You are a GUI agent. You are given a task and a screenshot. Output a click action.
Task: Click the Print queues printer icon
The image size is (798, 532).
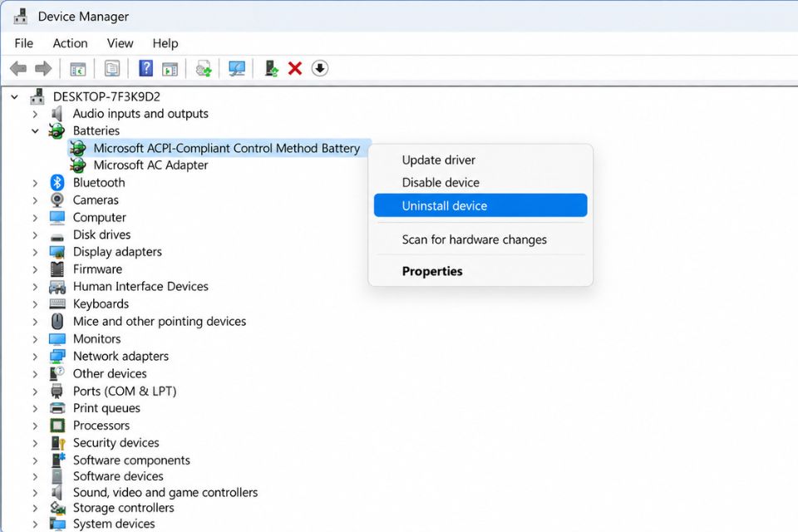[57, 408]
